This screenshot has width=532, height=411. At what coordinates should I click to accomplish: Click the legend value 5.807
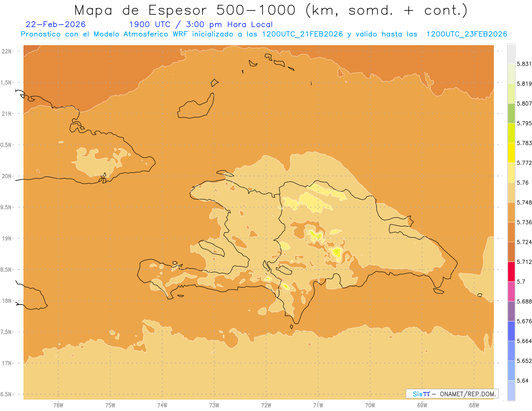(x=524, y=103)
